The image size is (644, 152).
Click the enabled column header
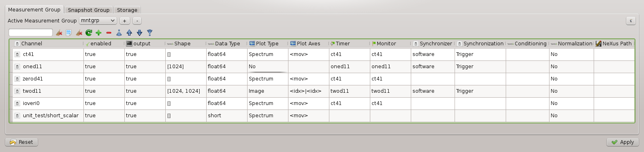pyautogui.click(x=104, y=43)
